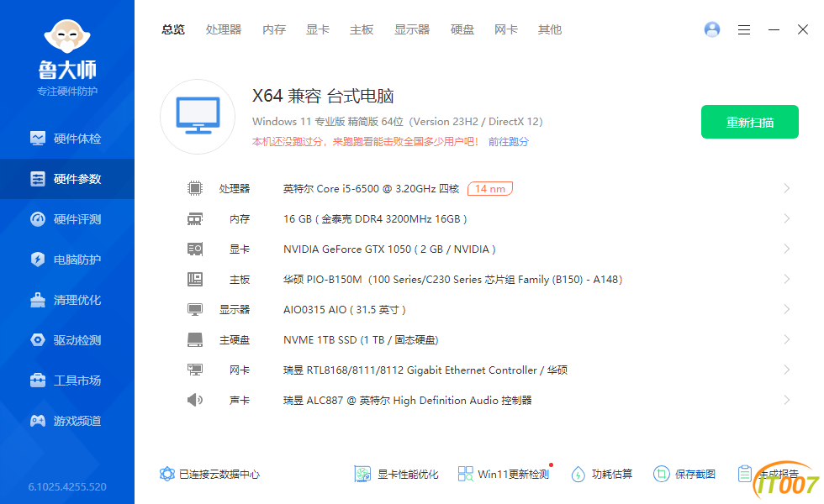The image size is (824, 504).
Task: Switch to the 网卡 tab
Action: click(506, 30)
